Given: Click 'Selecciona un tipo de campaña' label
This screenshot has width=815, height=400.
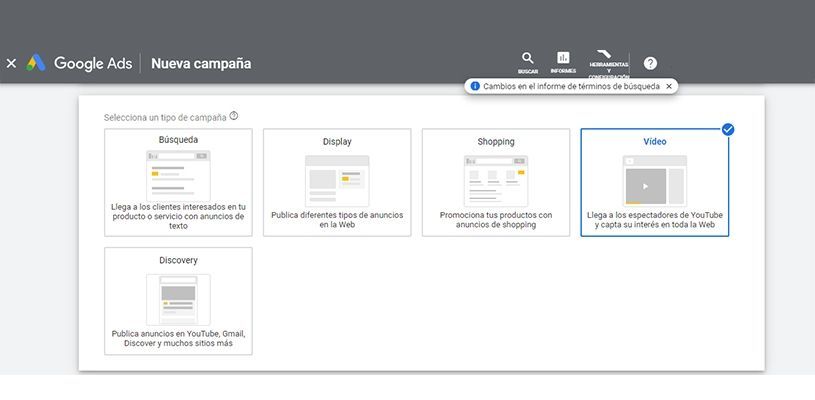Looking at the screenshot, I should [165, 117].
